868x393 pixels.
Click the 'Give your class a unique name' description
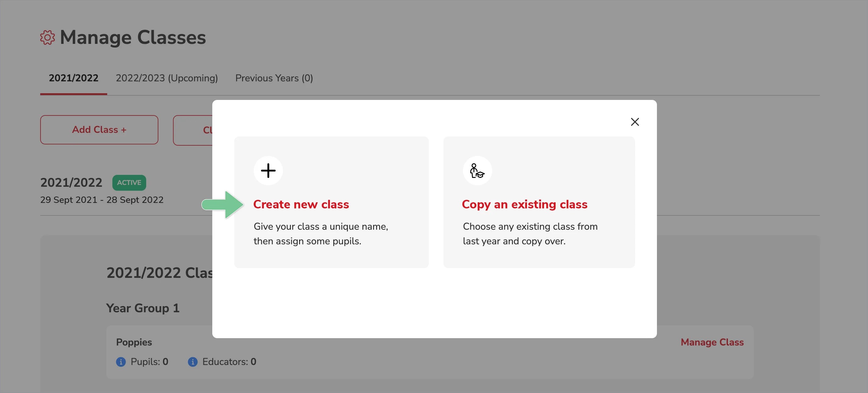coord(320,234)
